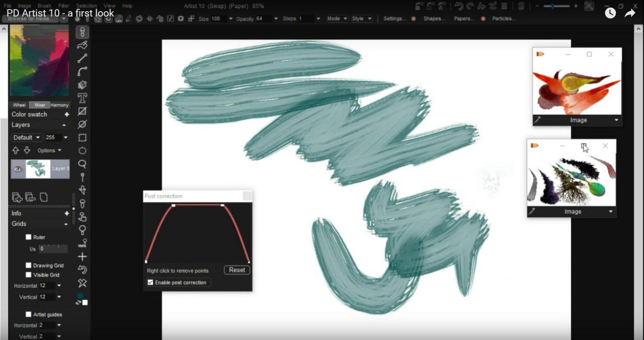Select the Text tool
Screen dimensions: 644x340
pos(82,98)
